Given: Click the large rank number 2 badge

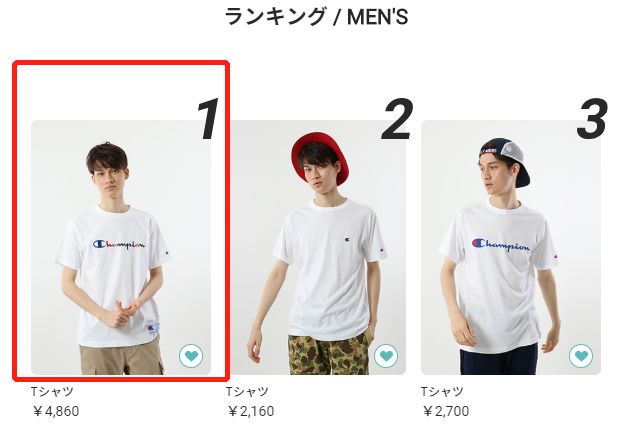Looking at the screenshot, I should point(397,119).
